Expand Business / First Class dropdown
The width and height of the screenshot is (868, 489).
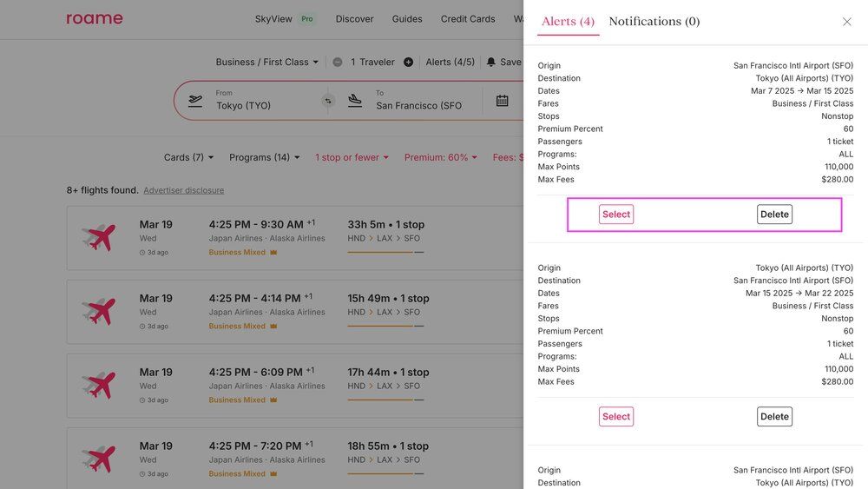coord(266,63)
